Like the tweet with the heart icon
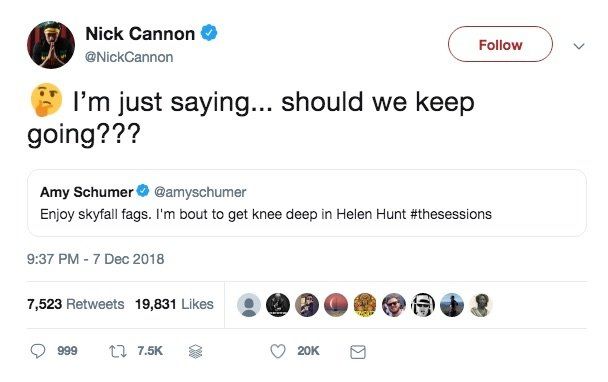This screenshot has width=608, height=382. click(x=278, y=351)
